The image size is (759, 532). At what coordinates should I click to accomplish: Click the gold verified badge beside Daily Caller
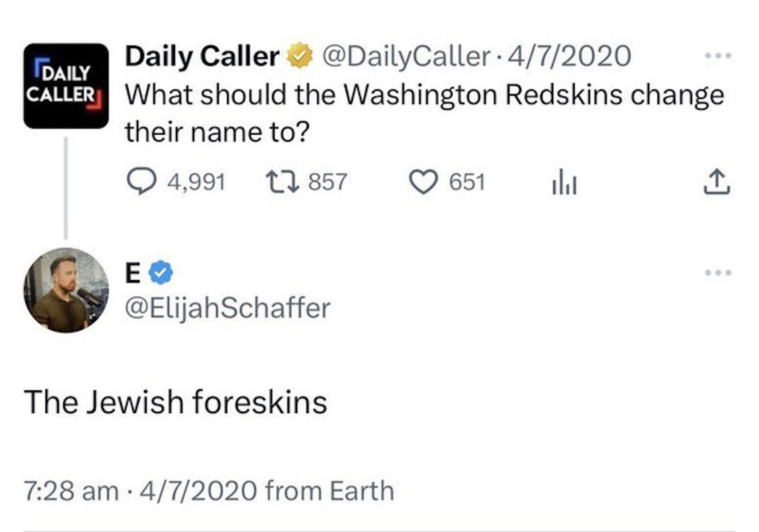tap(300, 55)
